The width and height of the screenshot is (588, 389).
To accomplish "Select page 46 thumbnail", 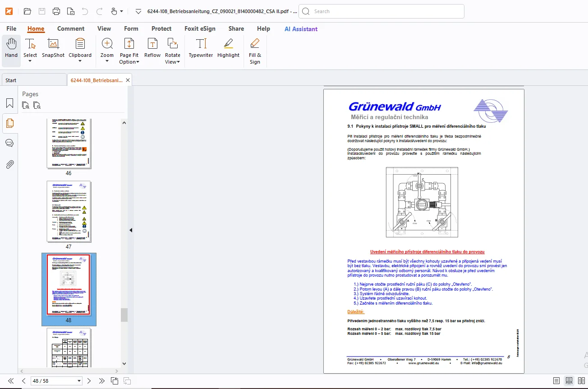I will point(69,144).
